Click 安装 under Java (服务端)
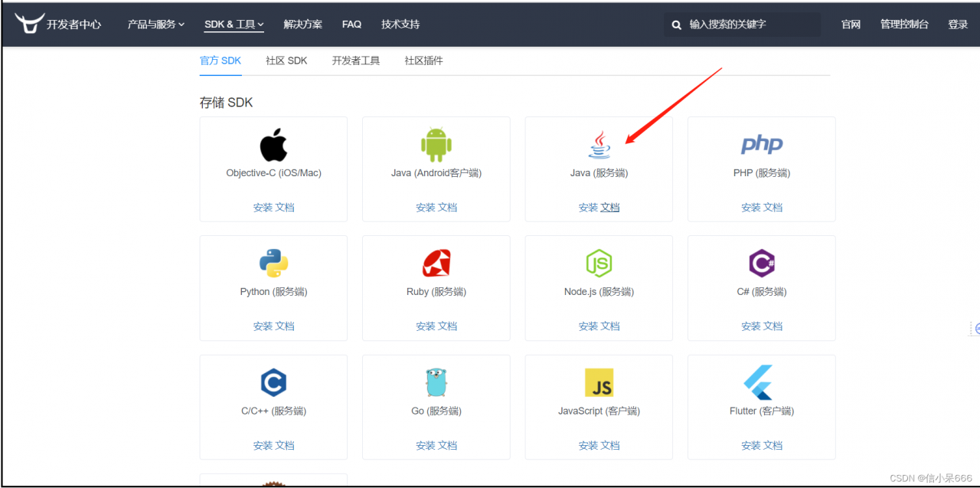 click(588, 208)
